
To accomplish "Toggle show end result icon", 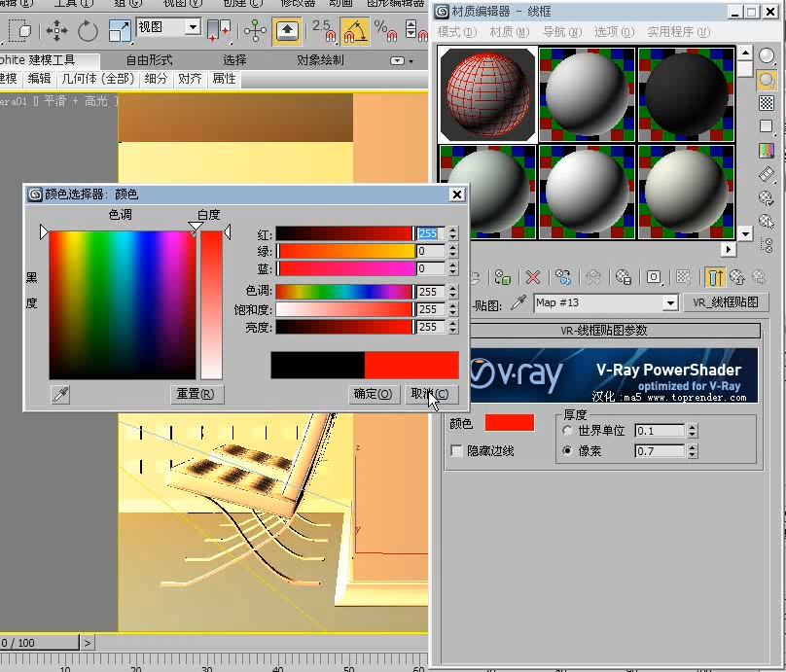I will [715, 277].
